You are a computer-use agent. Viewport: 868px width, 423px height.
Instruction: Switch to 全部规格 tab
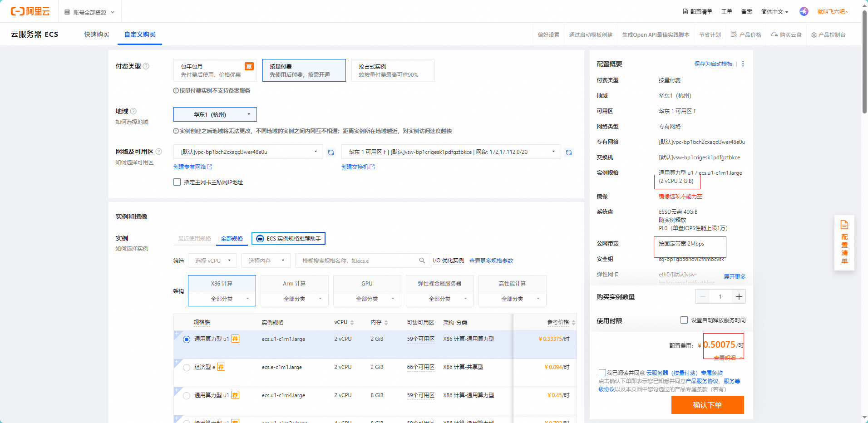click(x=232, y=239)
